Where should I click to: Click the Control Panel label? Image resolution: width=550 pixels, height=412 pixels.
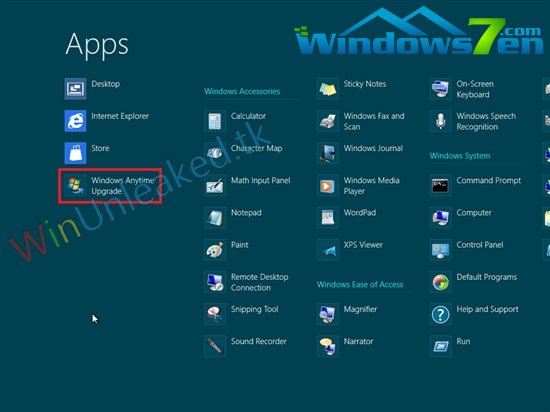tap(480, 245)
